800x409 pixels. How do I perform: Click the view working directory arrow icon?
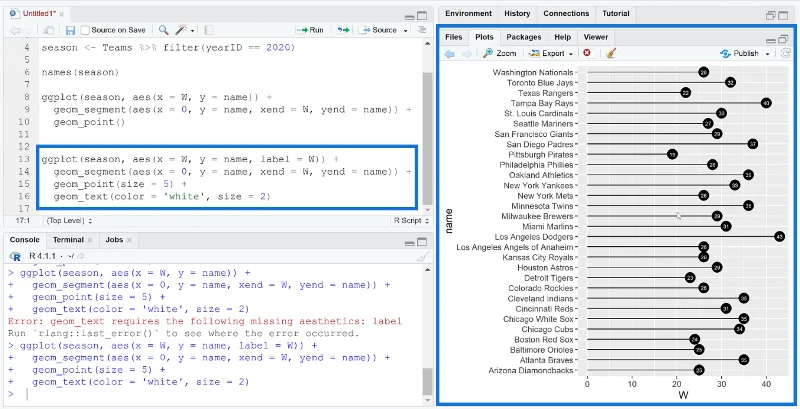[x=80, y=256]
